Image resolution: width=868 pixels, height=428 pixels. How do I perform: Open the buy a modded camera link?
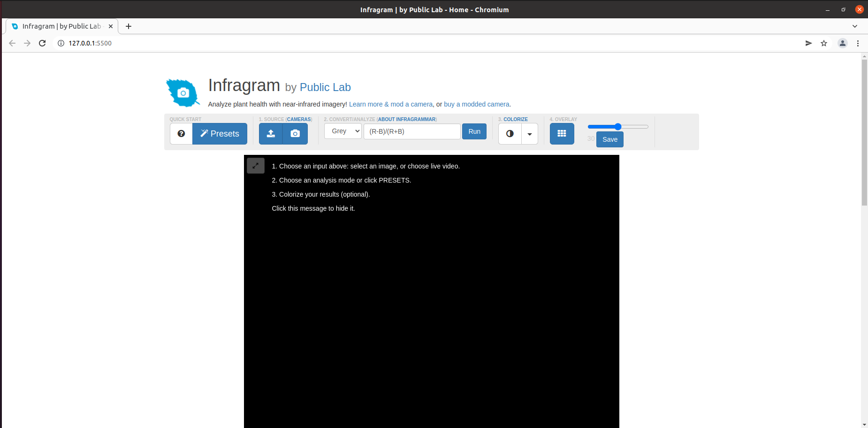click(x=477, y=104)
